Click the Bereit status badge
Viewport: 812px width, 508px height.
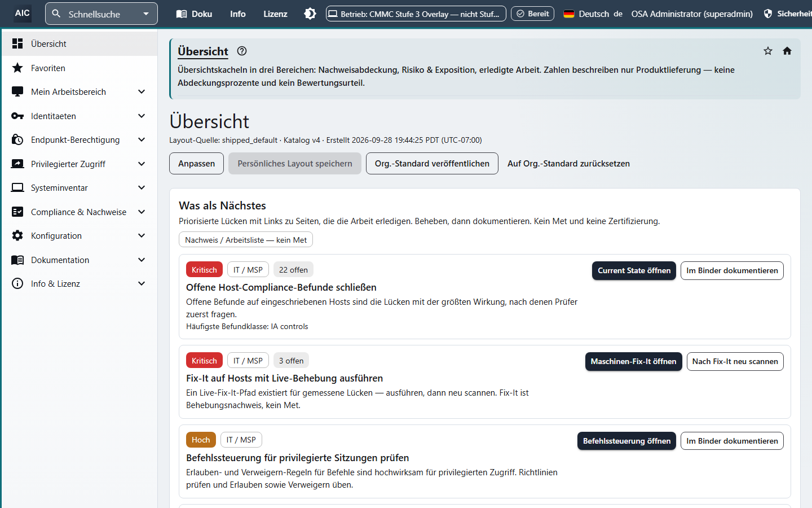coord(533,14)
